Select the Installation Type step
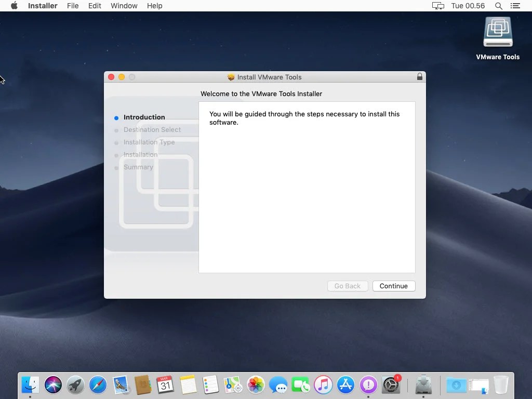The width and height of the screenshot is (532, 399). point(149,142)
